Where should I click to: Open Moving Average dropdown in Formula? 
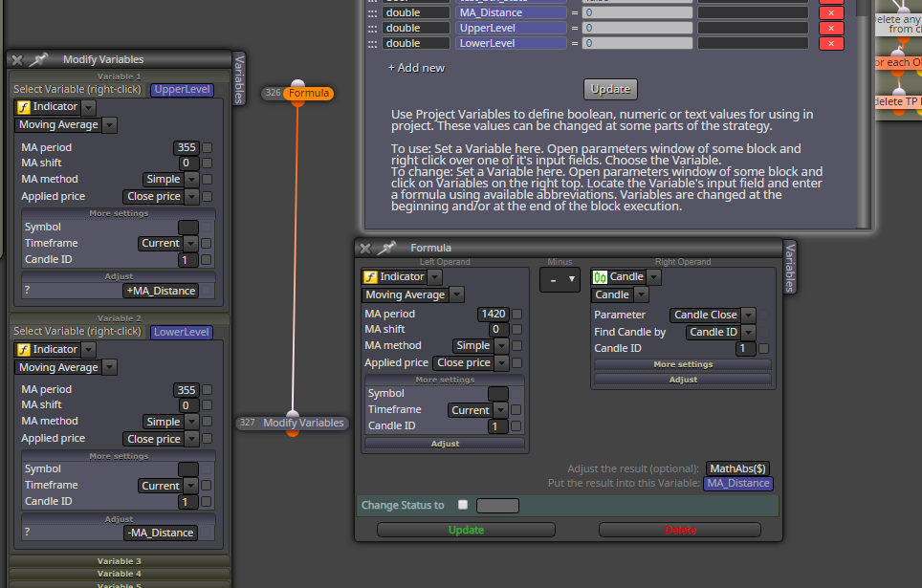tap(457, 294)
